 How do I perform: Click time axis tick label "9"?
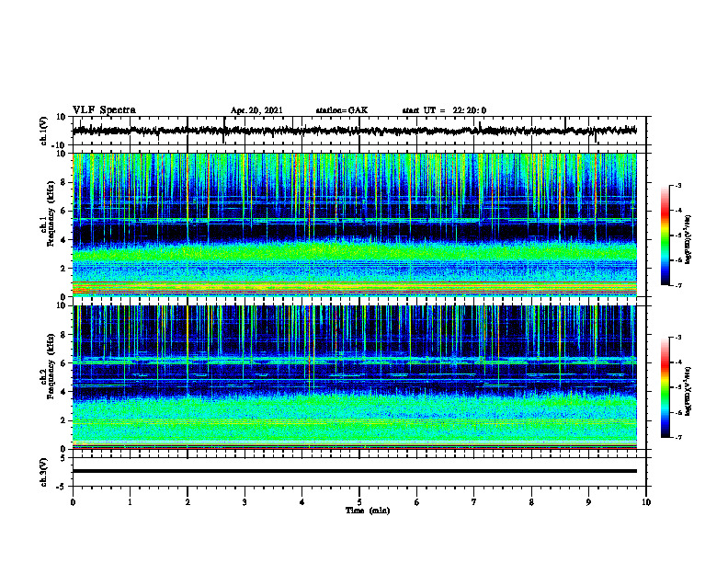tap(588, 502)
